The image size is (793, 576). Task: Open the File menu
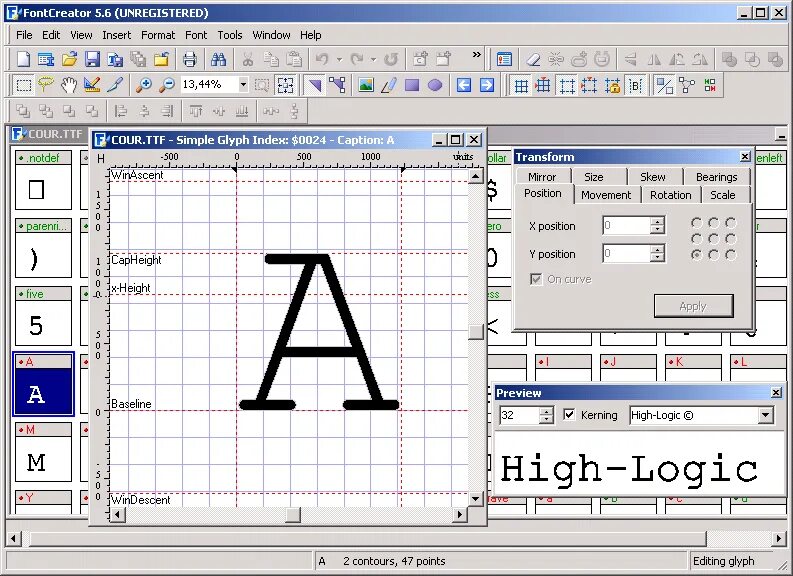tap(24, 35)
